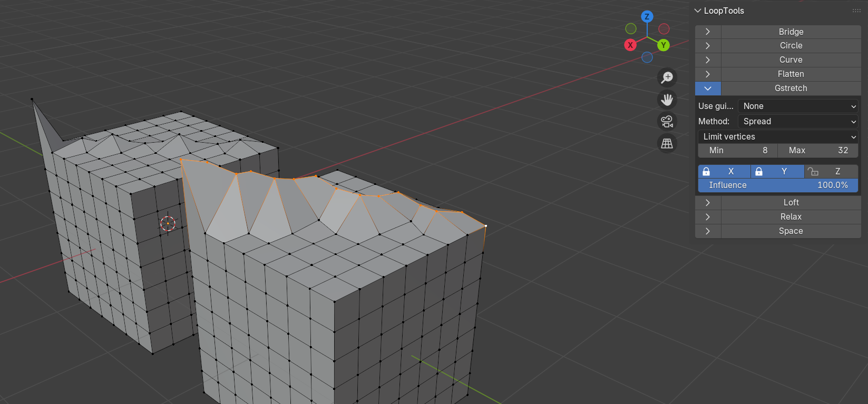Click the red X axis gizmo ball
868x404 pixels.
(x=630, y=45)
